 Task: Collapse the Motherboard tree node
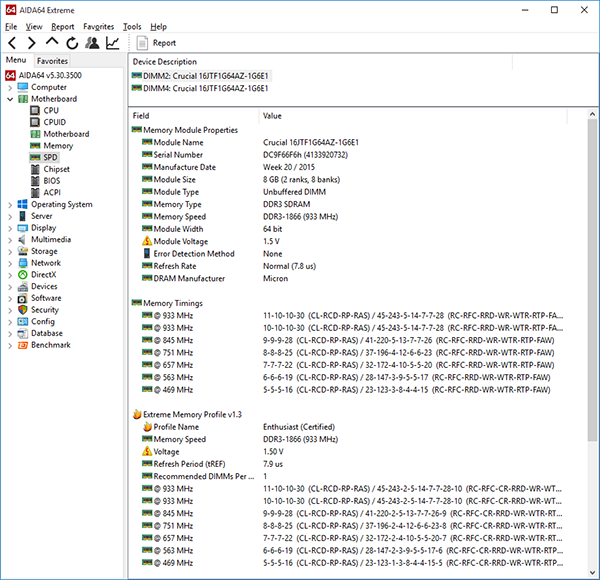tap(10, 99)
